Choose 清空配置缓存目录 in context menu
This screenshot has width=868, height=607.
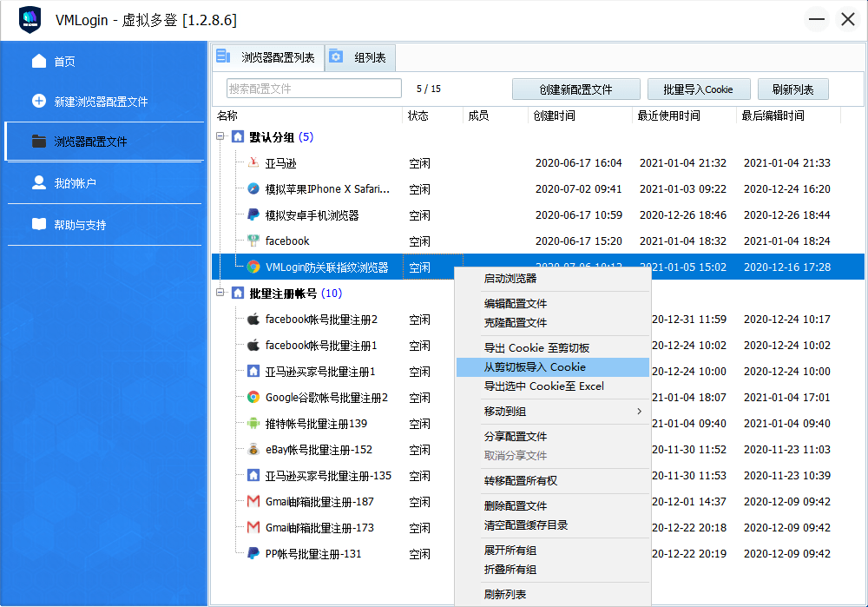[x=552, y=525]
